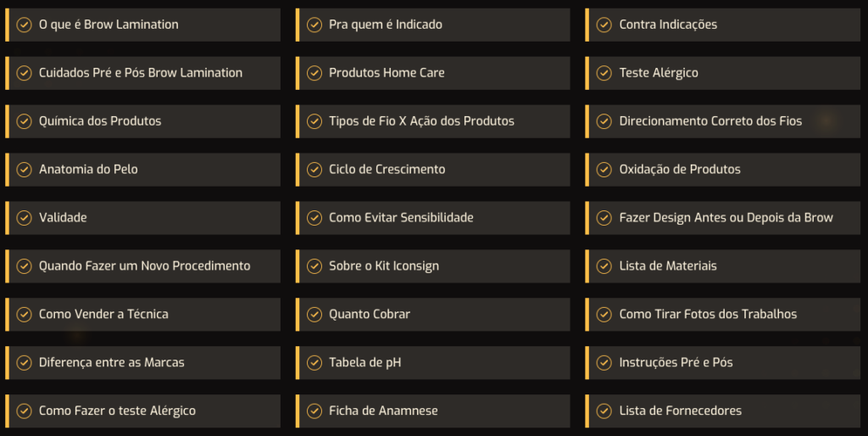868x436 pixels.
Task: Click the checkmark icon beside Contra Indicações
Action: (x=604, y=25)
